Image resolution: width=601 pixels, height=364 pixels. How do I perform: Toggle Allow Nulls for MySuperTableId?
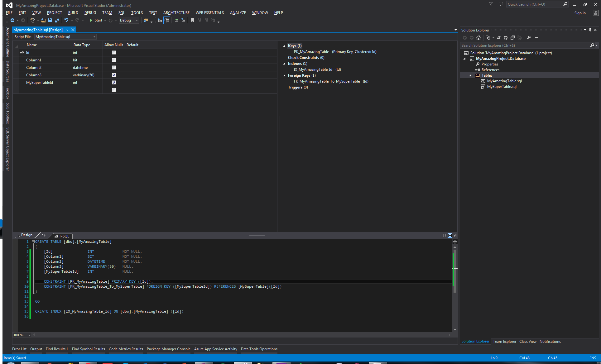click(x=113, y=82)
